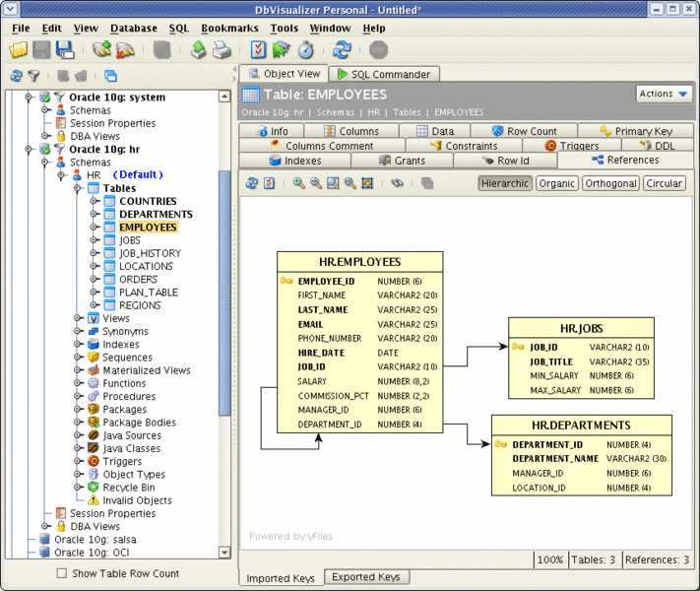Click the add database connection icon
This screenshot has width=700, height=591.
101,50
